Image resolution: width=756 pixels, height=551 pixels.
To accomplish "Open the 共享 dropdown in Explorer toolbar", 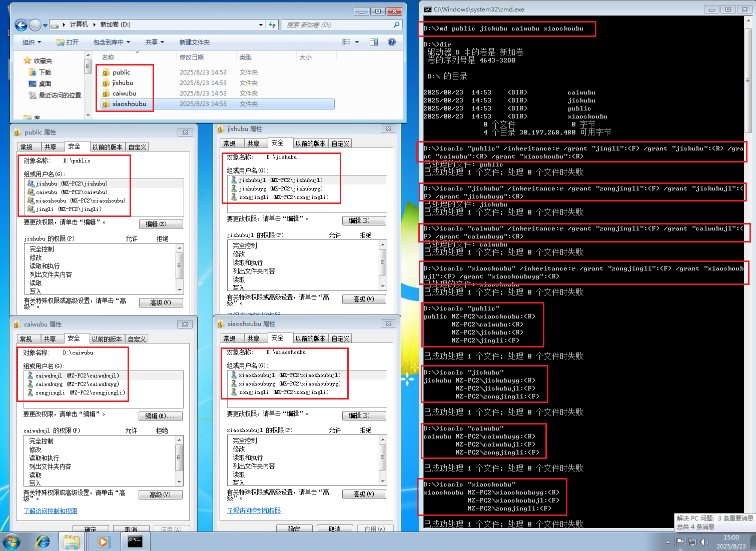I will point(155,42).
